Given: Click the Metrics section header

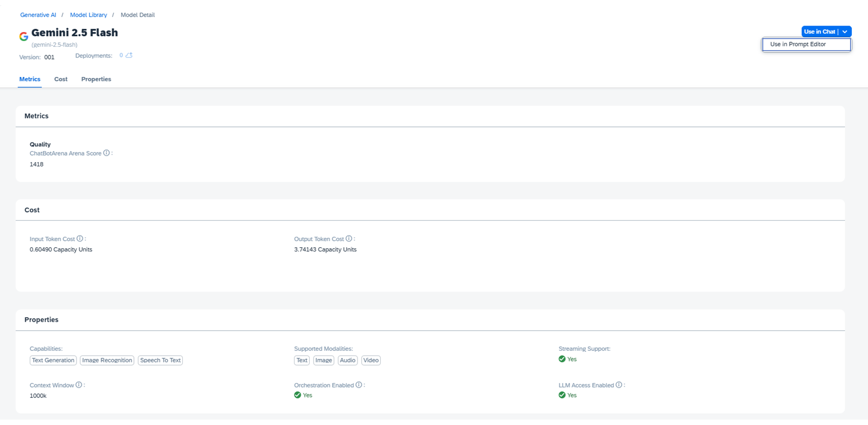Looking at the screenshot, I should pyautogui.click(x=36, y=116).
